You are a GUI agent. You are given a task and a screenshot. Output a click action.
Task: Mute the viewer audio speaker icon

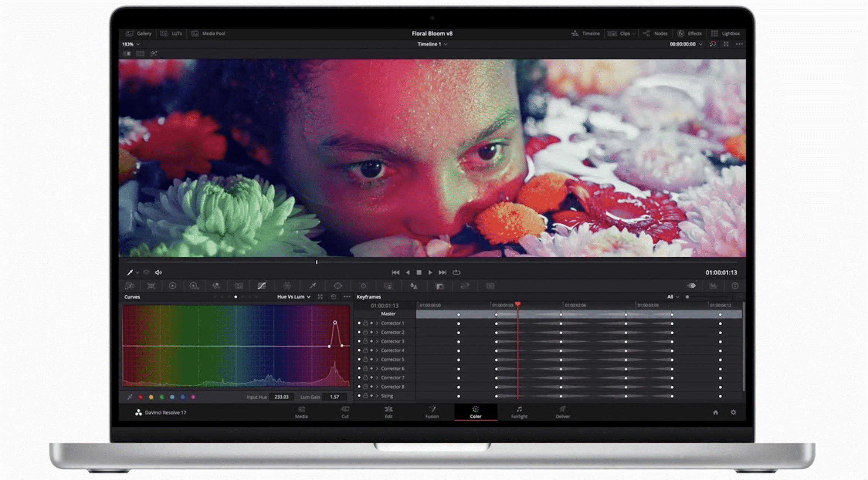click(x=158, y=273)
